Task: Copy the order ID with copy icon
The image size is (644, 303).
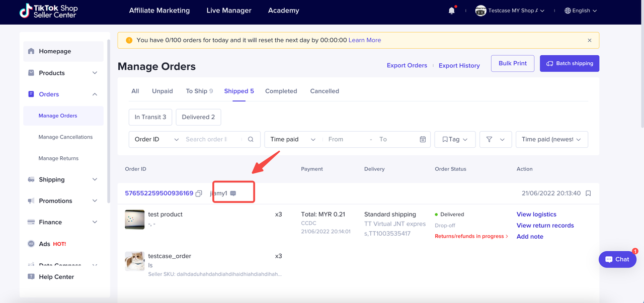Action: click(x=199, y=193)
